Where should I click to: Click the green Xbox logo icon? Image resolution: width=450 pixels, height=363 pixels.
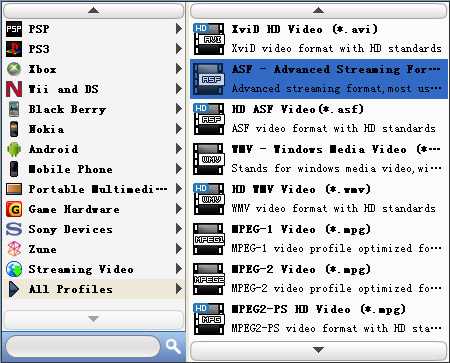point(14,69)
